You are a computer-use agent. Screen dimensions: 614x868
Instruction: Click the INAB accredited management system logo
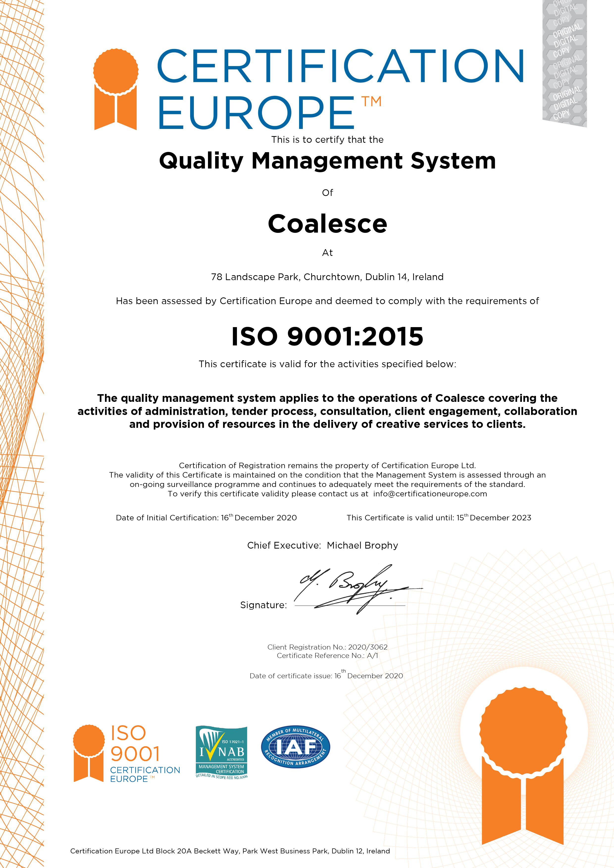222,752
